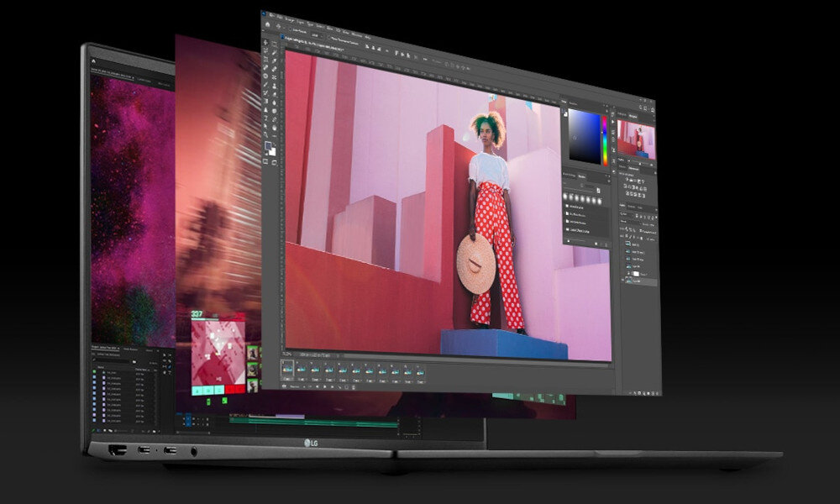Click the zoom percentage field below Photoshop canvas
840x504 pixels.
[286, 354]
